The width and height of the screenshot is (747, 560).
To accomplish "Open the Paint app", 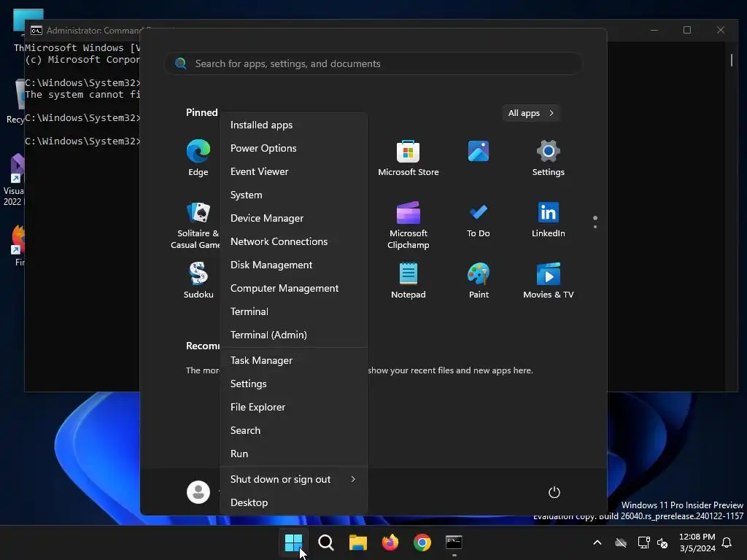I will click(x=479, y=281).
